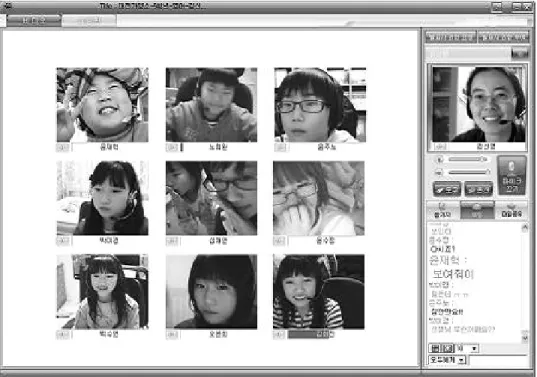Click the icon beside the highlighted name bar
This screenshot has height=377, width=537.
279,335
